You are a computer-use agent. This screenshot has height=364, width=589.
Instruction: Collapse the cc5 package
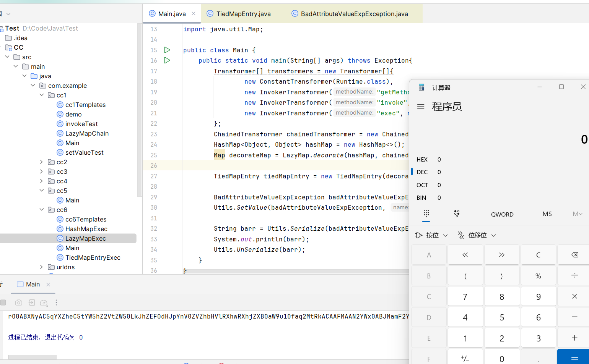click(41, 191)
